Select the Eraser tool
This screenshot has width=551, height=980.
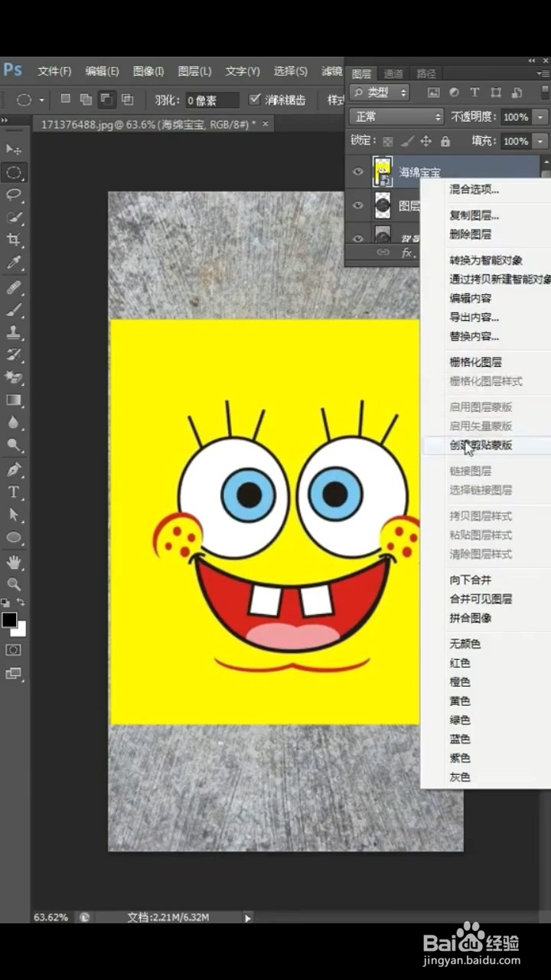pyautogui.click(x=14, y=377)
